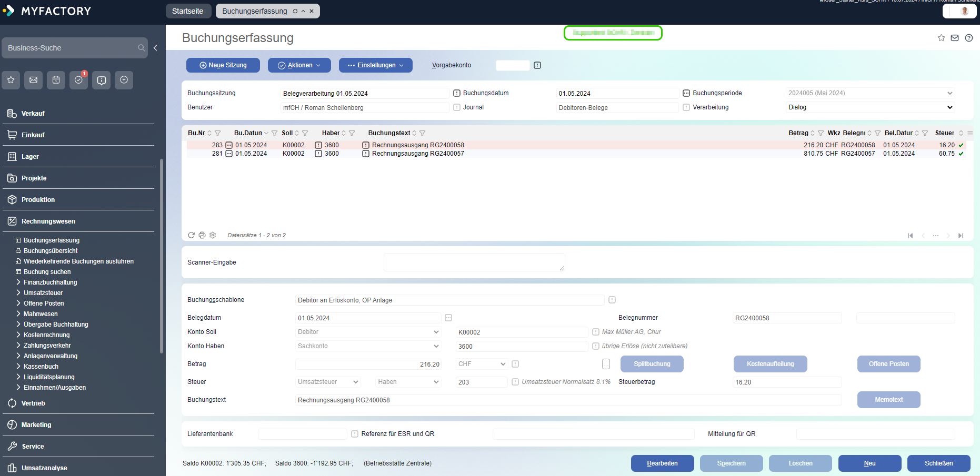Switch to the Startseite tab
The image size is (980, 476).
188,11
